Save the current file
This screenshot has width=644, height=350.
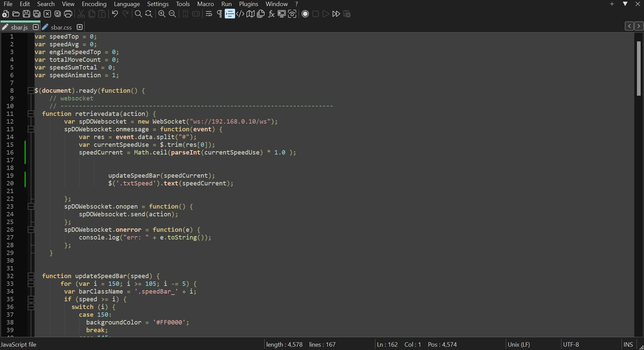tap(26, 14)
